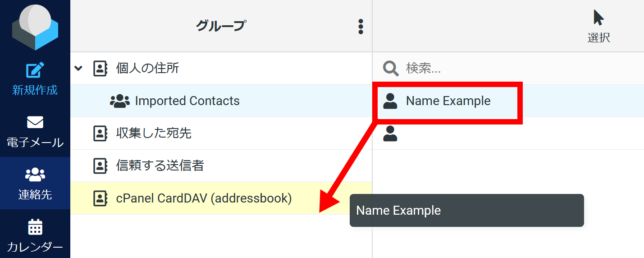The height and width of the screenshot is (258, 644).
Task: Select the Name Example contact
Action: pyautogui.click(x=448, y=101)
